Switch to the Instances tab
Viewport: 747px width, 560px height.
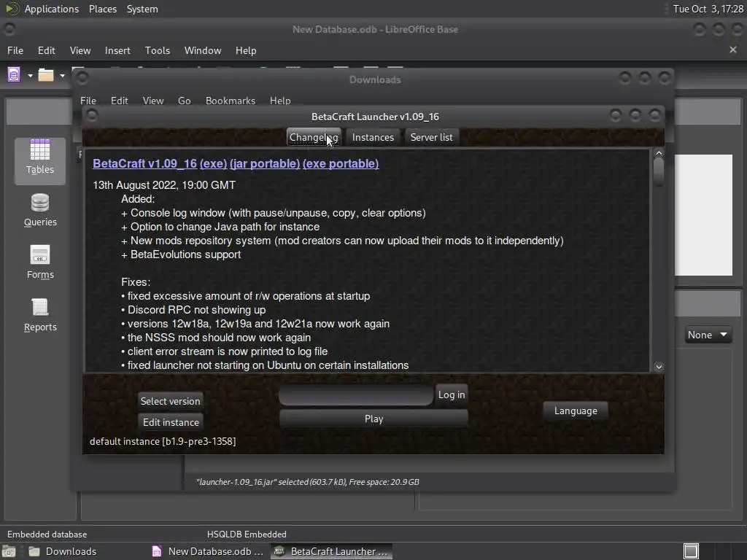pyautogui.click(x=373, y=137)
